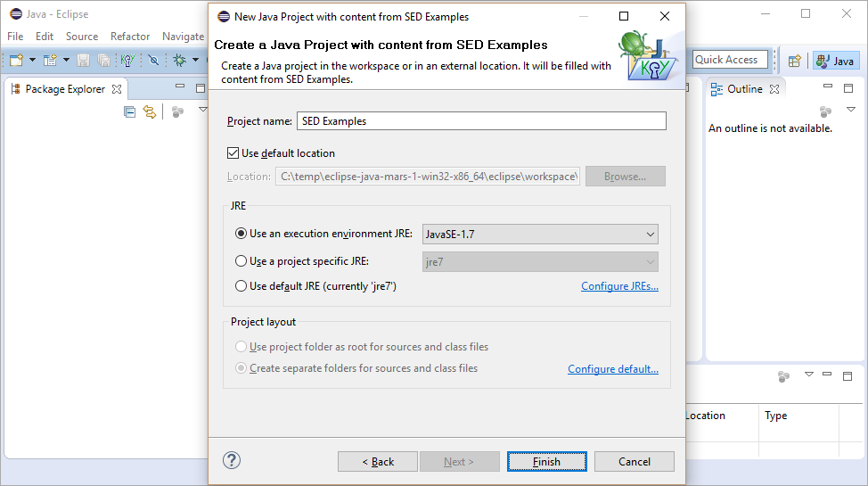
Task: Open the JavaSE-1.7 execution environment dropdown
Action: pyautogui.click(x=540, y=234)
